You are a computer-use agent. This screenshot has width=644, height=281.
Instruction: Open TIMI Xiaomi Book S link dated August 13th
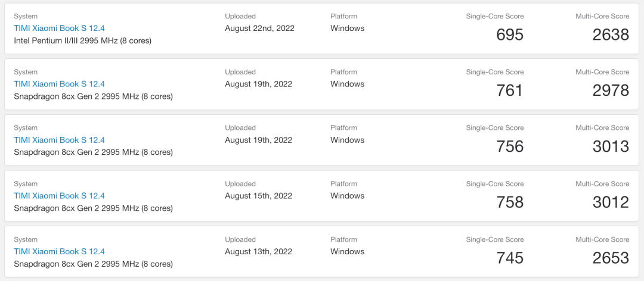pos(59,251)
